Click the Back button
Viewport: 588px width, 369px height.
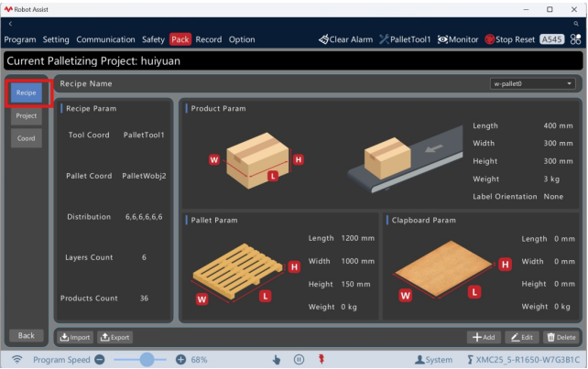(x=27, y=336)
